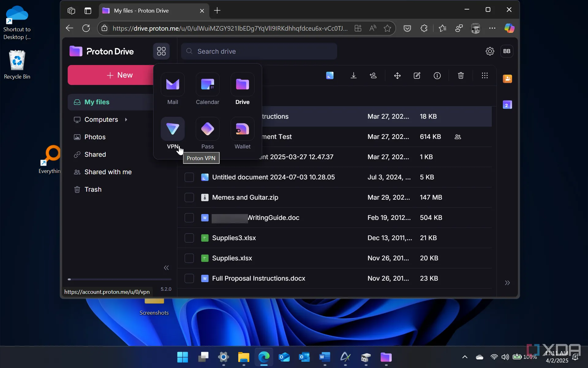Select the Screenshots desktop folder
588x368 pixels.
[x=154, y=308]
